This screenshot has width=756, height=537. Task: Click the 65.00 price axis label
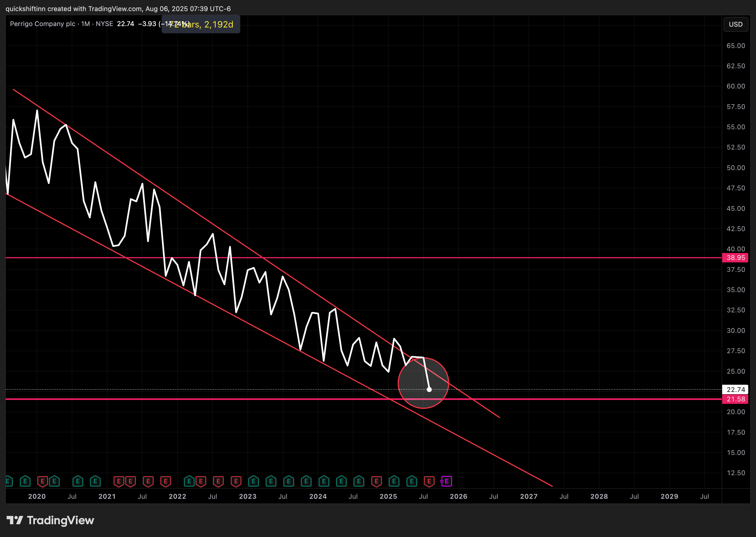click(735, 46)
